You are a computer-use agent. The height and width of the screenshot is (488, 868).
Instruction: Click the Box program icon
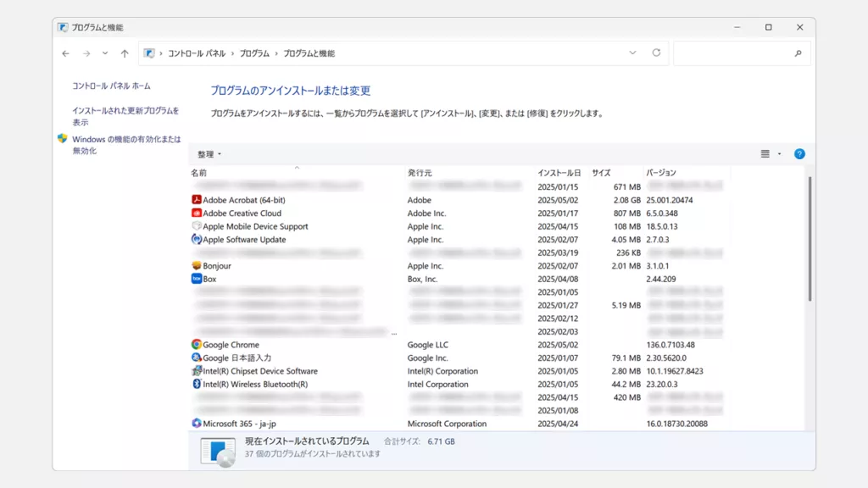(197, 279)
